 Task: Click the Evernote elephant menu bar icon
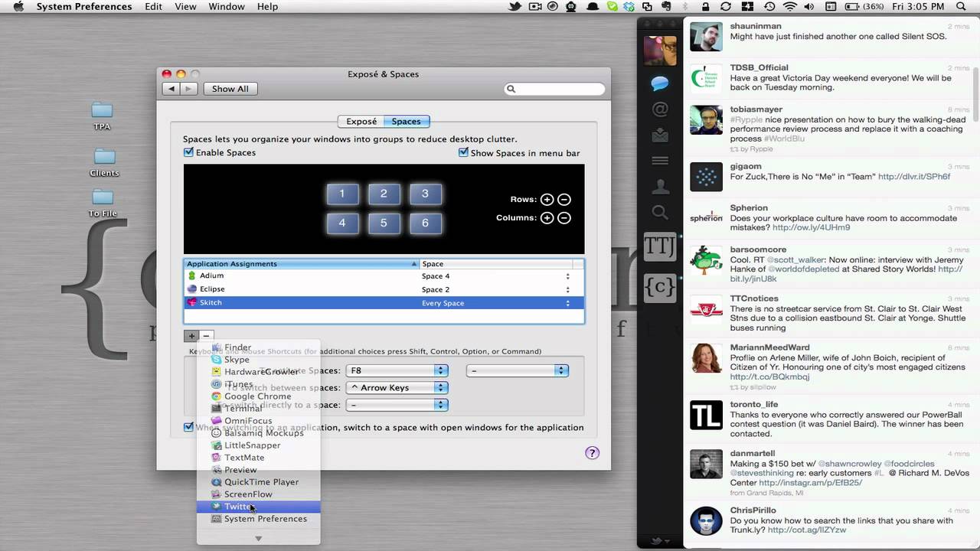667,7
